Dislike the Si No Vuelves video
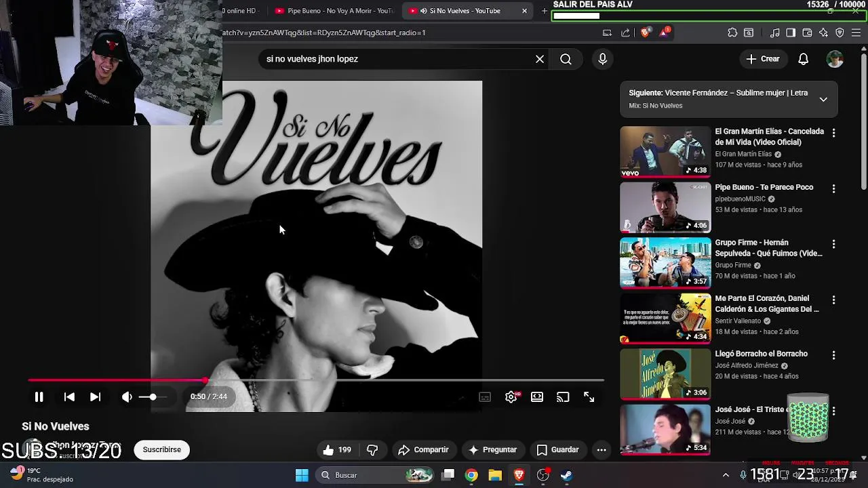 (x=372, y=449)
